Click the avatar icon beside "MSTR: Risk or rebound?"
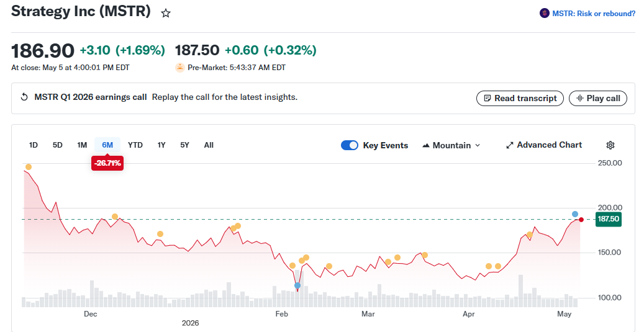The image size is (644, 332). tap(545, 14)
